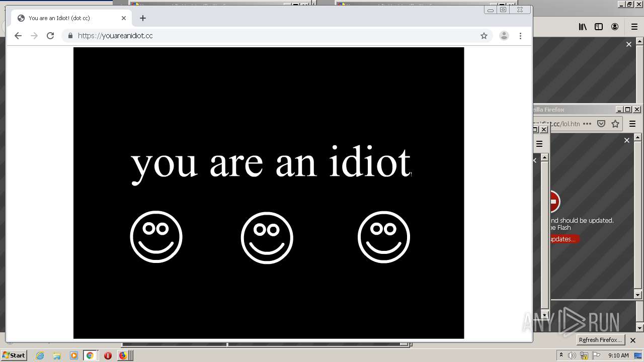644x362 pixels.
Task: Dismiss notification X in top Firefox window
Action: 628,44
